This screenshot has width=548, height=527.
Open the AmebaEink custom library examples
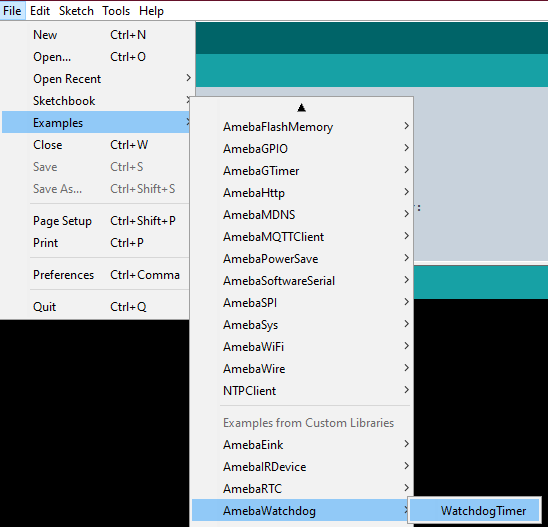point(302,445)
